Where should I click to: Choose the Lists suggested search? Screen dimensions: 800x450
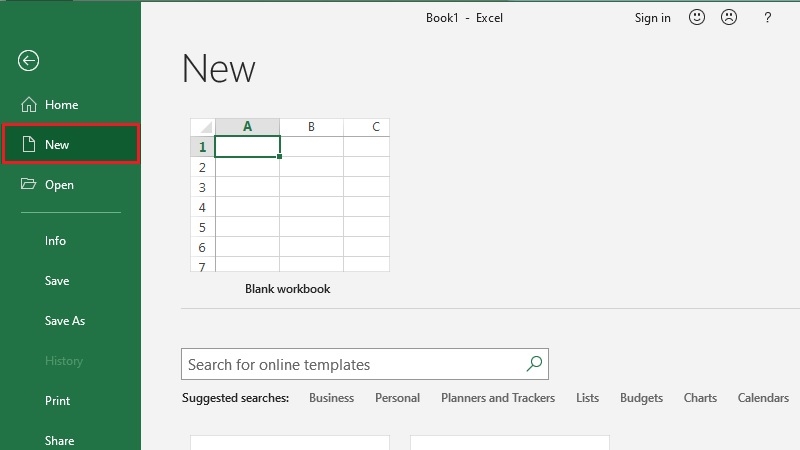[x=587, y=398]
